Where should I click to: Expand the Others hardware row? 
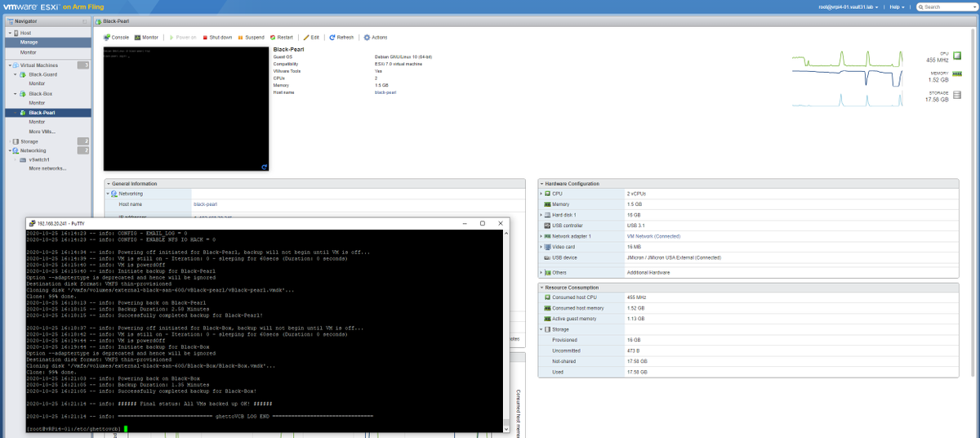pos(541,272)
